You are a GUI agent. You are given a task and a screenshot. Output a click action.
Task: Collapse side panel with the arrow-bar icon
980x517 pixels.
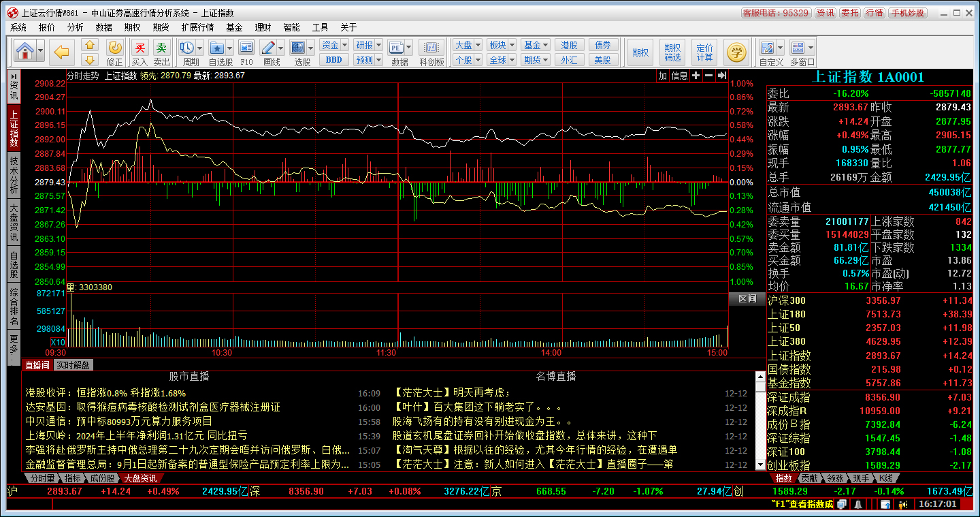[722, 76]
